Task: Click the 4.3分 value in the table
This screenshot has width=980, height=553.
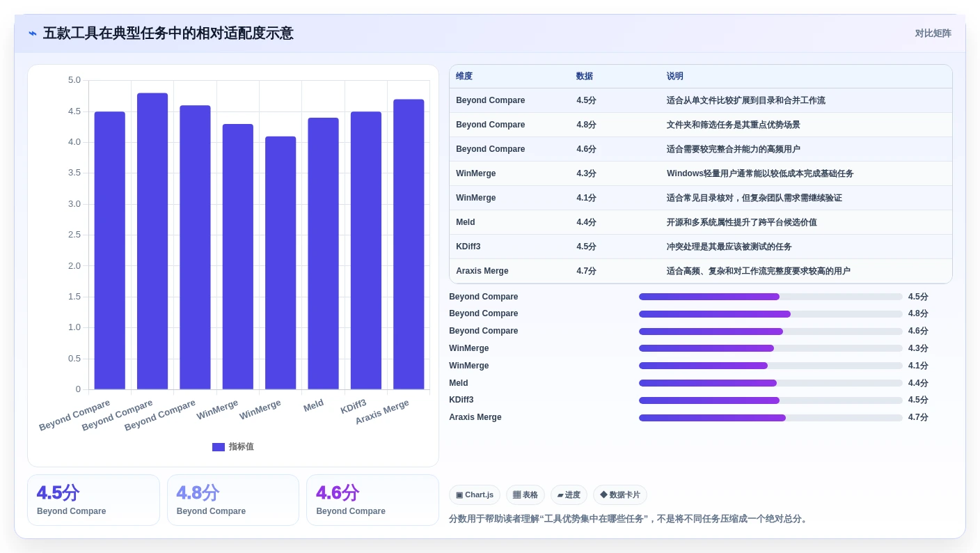Action: pyautogui.click(x=586, y=173)
